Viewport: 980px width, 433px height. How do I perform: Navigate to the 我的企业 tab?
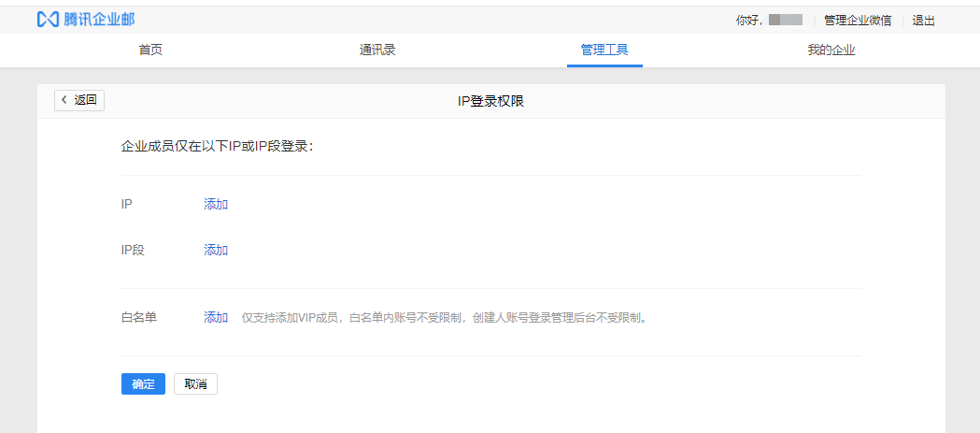coord(831,51)
